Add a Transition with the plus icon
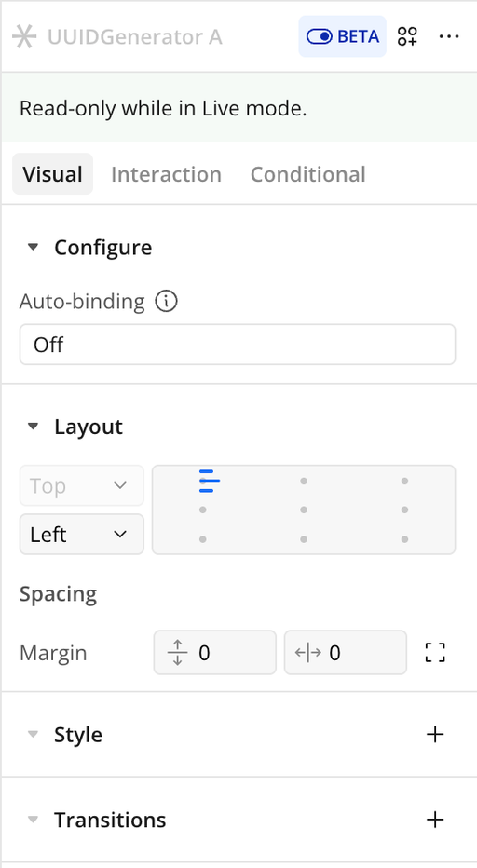 (435, 820)
